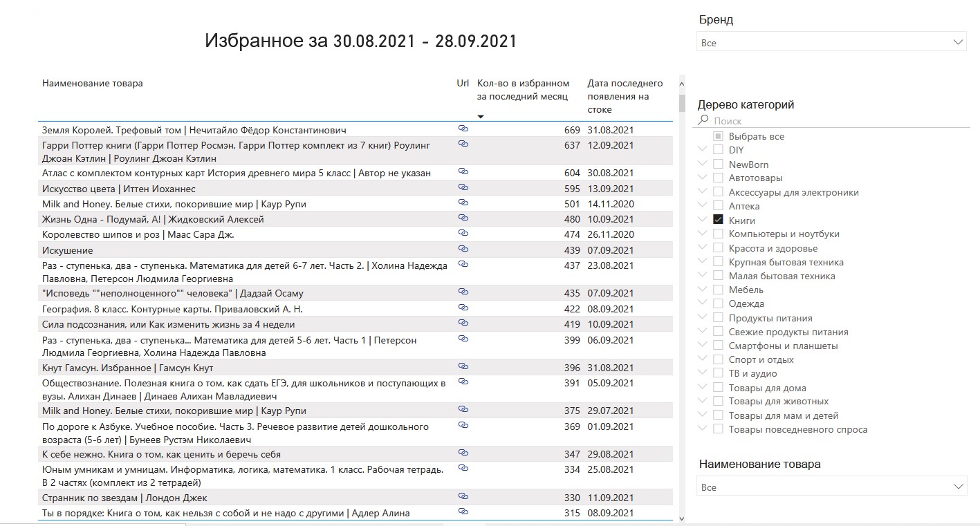Uncheck the Книги category checkbox

(718, 220)
